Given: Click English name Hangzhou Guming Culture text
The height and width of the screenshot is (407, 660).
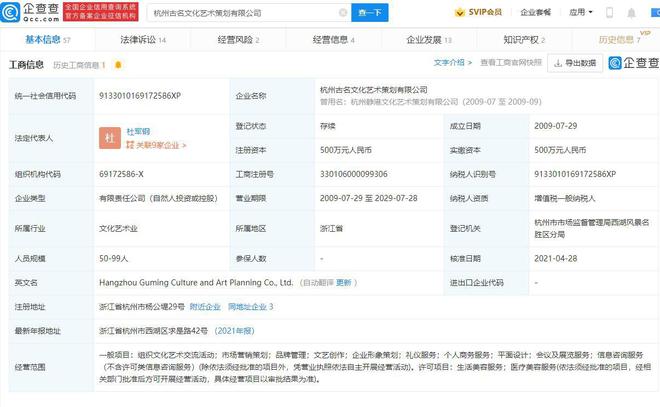Looking at the screenshot, I should pos(196,282).
